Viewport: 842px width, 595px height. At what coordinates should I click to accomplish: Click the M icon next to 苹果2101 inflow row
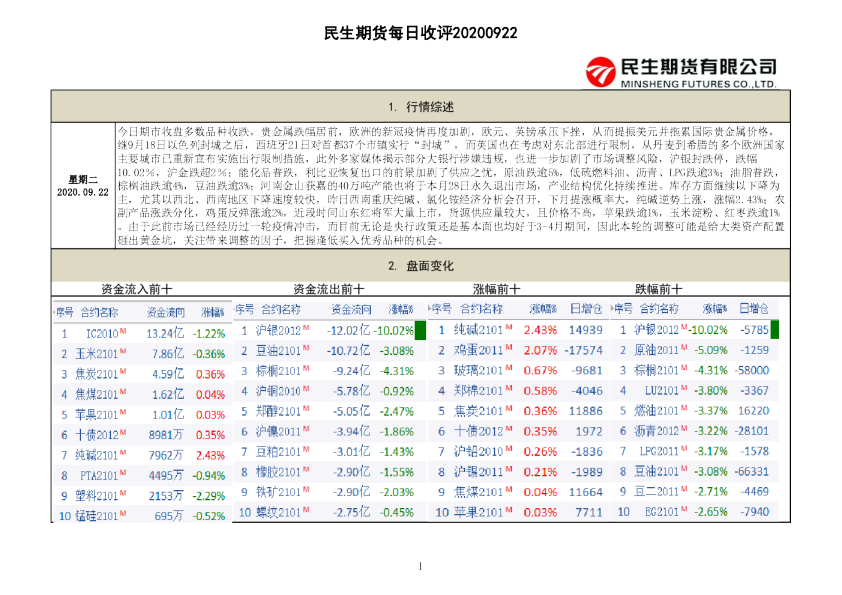[x=123, y=414]
